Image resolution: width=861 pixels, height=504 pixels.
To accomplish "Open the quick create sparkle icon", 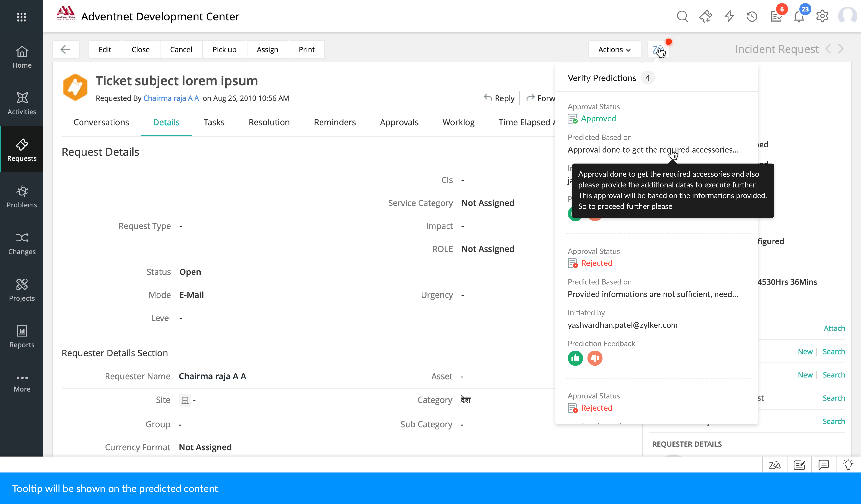I will click(x=705, y=16).
